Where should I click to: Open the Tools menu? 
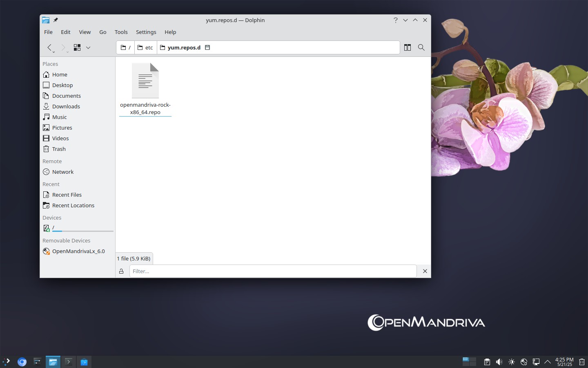[121, 32]
